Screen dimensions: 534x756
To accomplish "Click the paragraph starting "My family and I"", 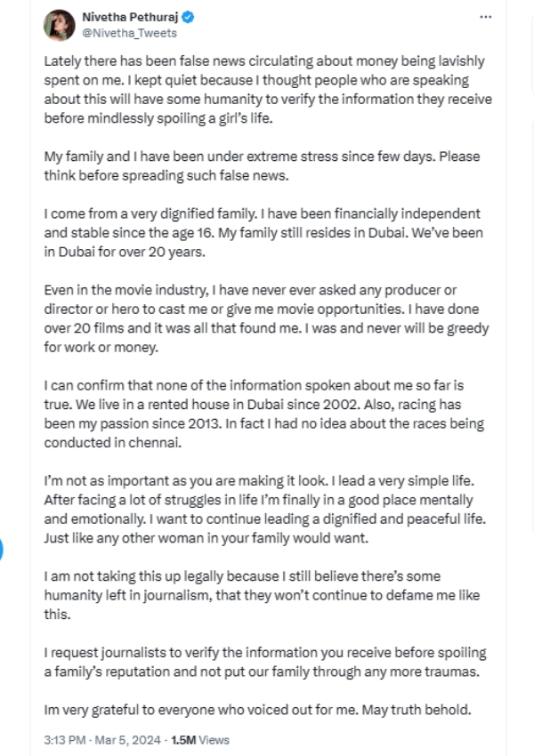I will pos(258,165).
